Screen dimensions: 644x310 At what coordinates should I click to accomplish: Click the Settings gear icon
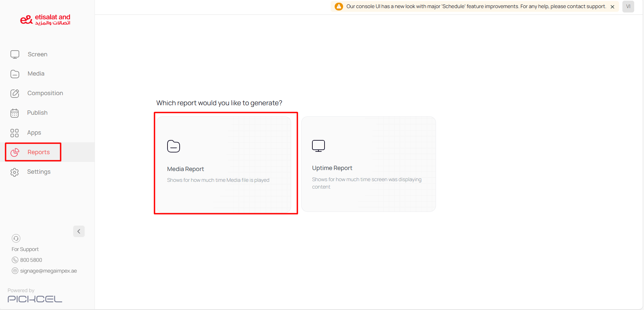15,172
